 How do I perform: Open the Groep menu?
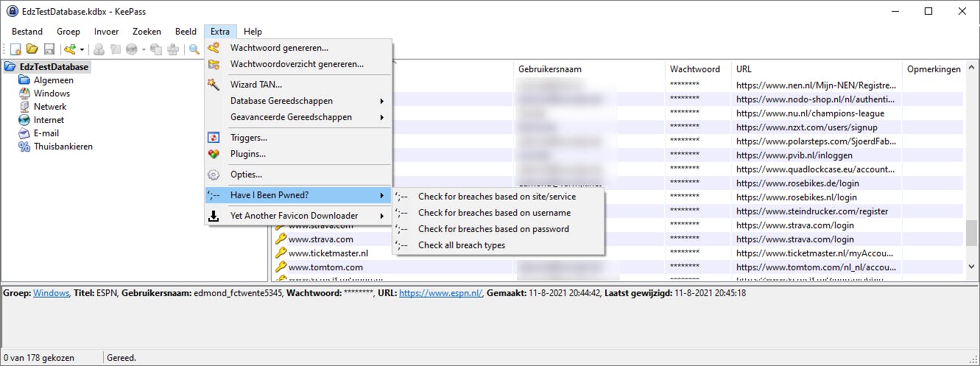(x=68, y=32)
